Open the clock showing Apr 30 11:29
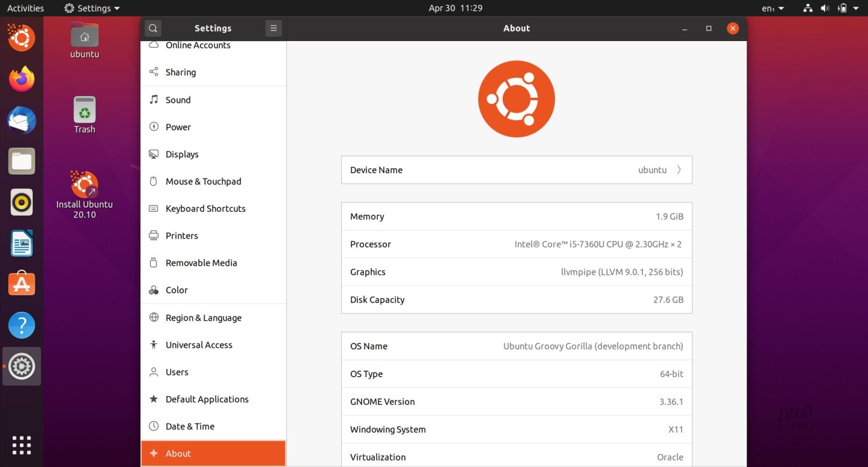 tap(455, 8)
